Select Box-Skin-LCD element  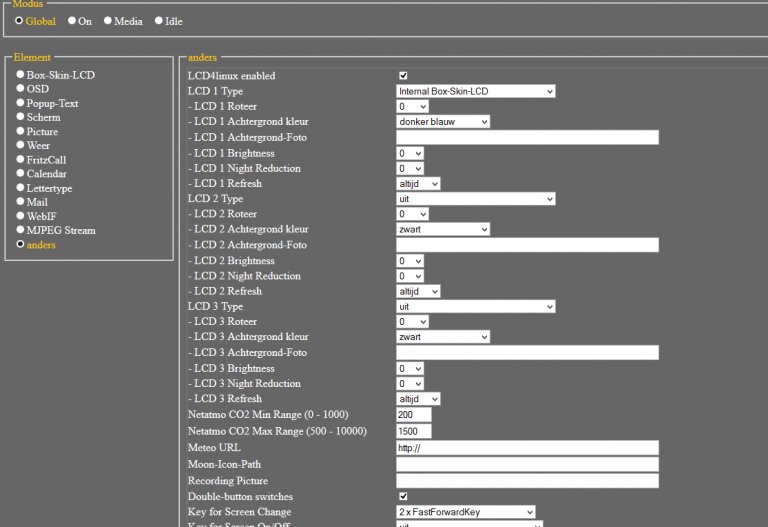tap(20, 75)
